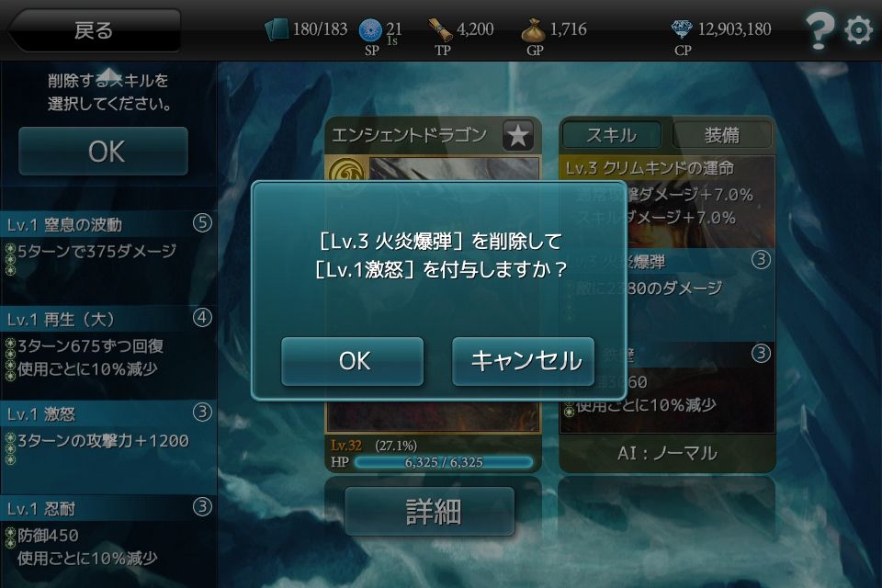This screenshot has height=588, width=882.
Task: Tap the blue SP orb icon
Action: click(x=370, y=29)
